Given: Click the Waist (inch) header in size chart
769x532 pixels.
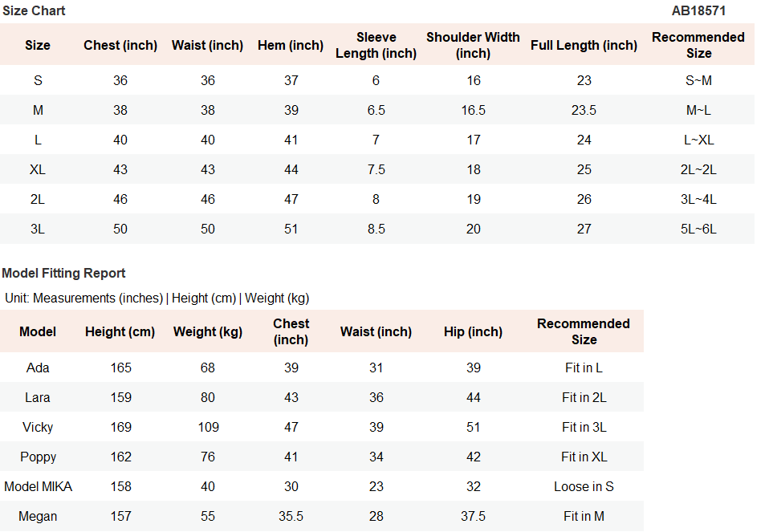Looking at the screenshot, I should coord(207,45).
